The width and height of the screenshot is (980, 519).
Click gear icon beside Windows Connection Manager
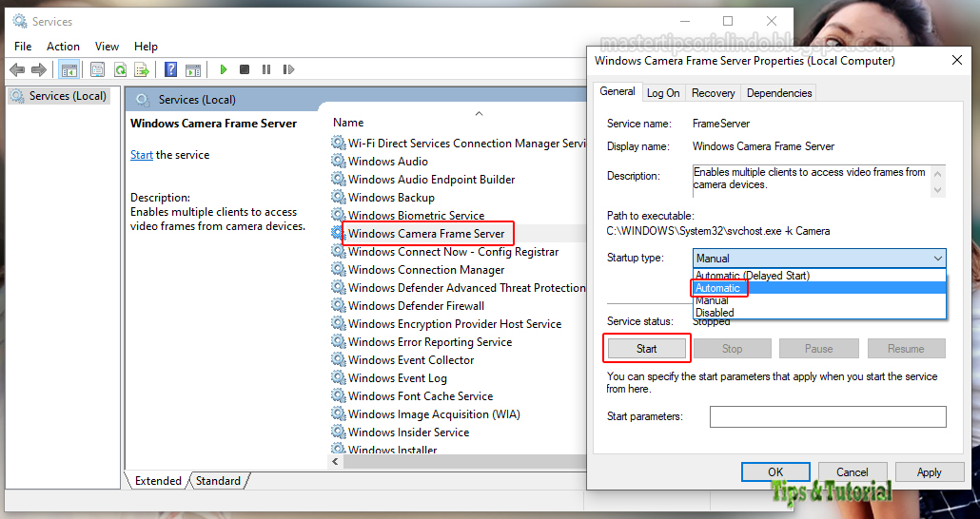click(338, 270)
